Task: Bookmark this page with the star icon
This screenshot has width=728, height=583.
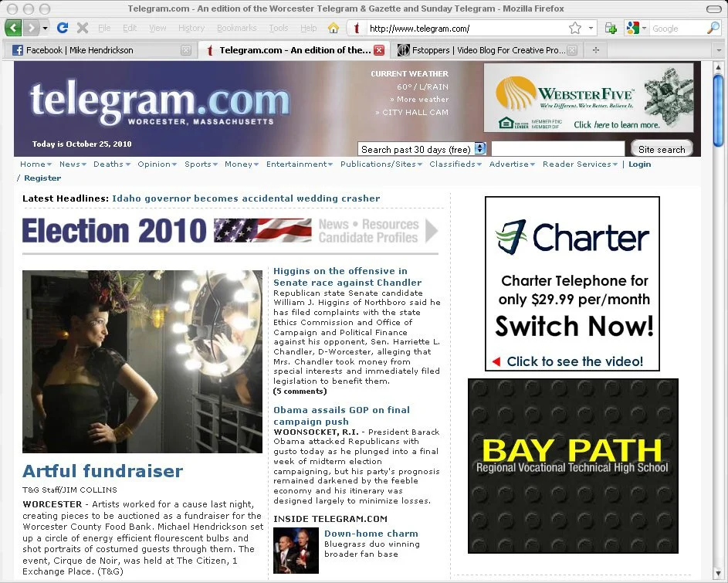Action: (x=575, y=29)
